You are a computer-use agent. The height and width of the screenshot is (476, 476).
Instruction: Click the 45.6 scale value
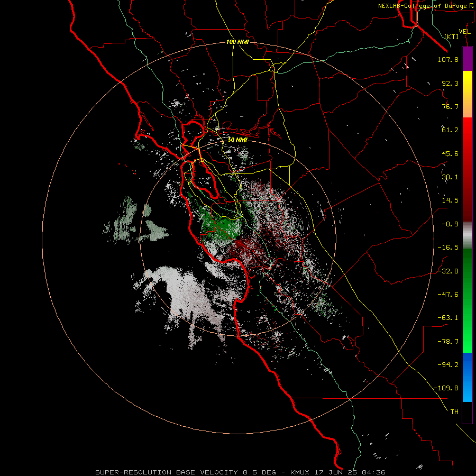450,153
